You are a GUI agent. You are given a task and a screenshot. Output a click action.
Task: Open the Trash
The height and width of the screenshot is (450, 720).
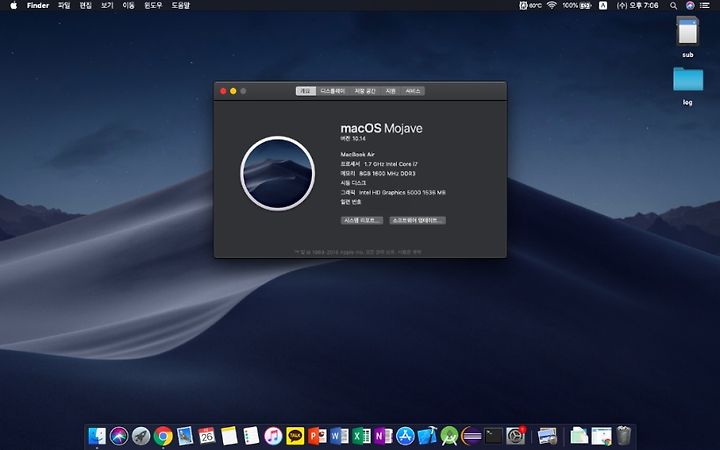tap(624, 435)
